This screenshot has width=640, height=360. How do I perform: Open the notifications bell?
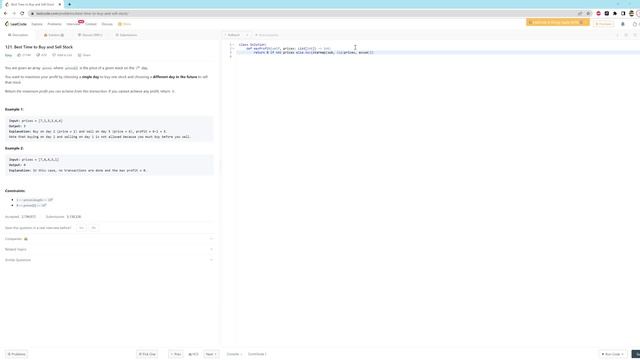coord(623,24)
